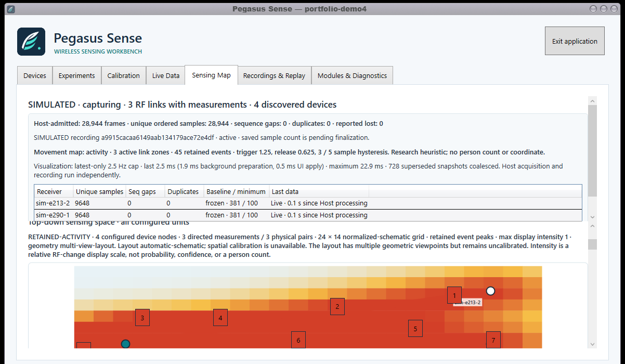Screen dimensions: 625x364
Task: Sort by the Receiver column header
Action: (x=53, y=191)
